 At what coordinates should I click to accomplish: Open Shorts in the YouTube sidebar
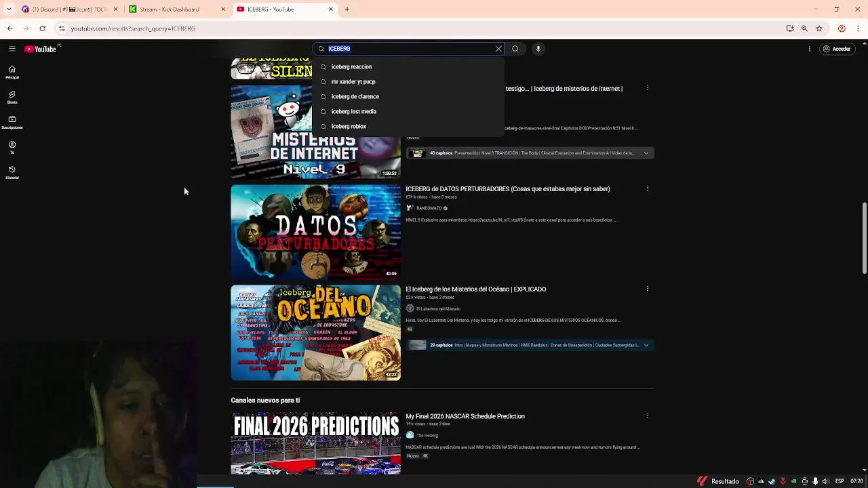click(x=12, y=98)
